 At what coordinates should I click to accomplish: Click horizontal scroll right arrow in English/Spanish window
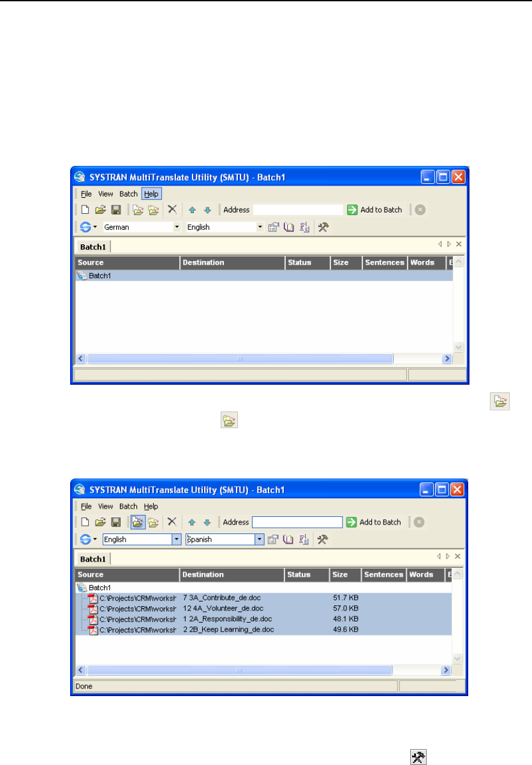pos(446,671)
